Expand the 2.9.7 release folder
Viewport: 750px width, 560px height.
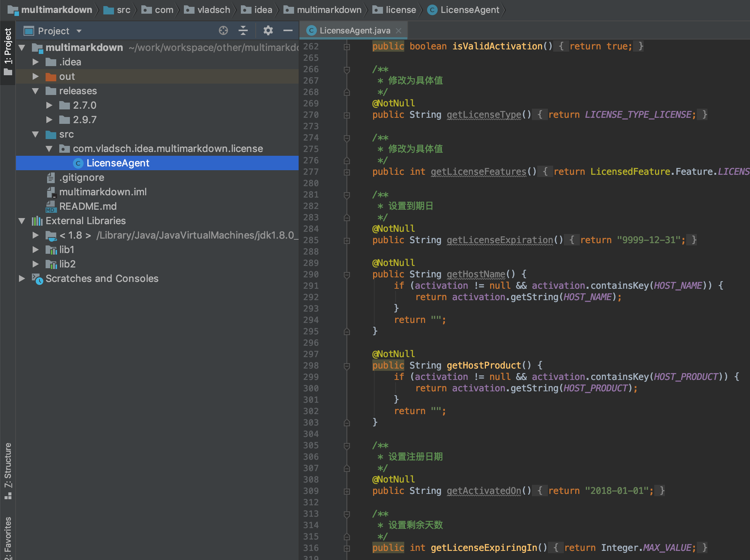[x=49, y=120]
